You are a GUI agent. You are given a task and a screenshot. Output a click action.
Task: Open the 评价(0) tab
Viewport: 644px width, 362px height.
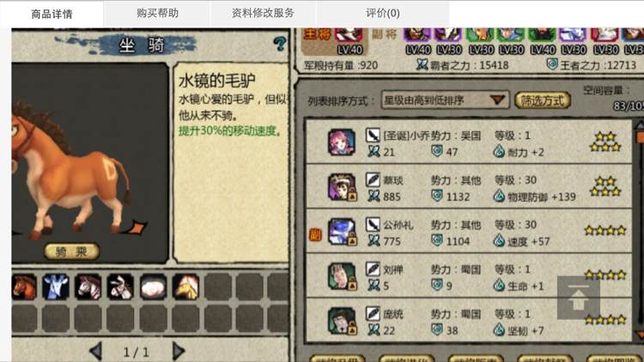click(383, 13)
